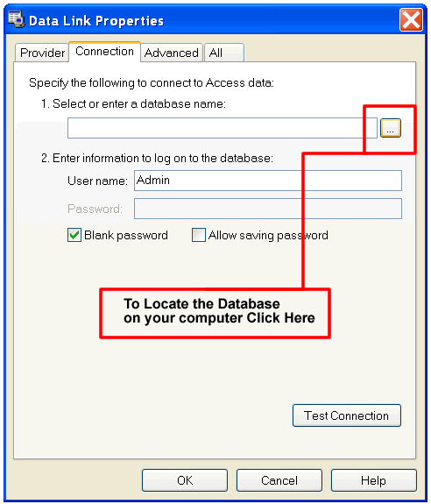Open the Advanced tab
The image size is (431, 504).
point(172,53)
